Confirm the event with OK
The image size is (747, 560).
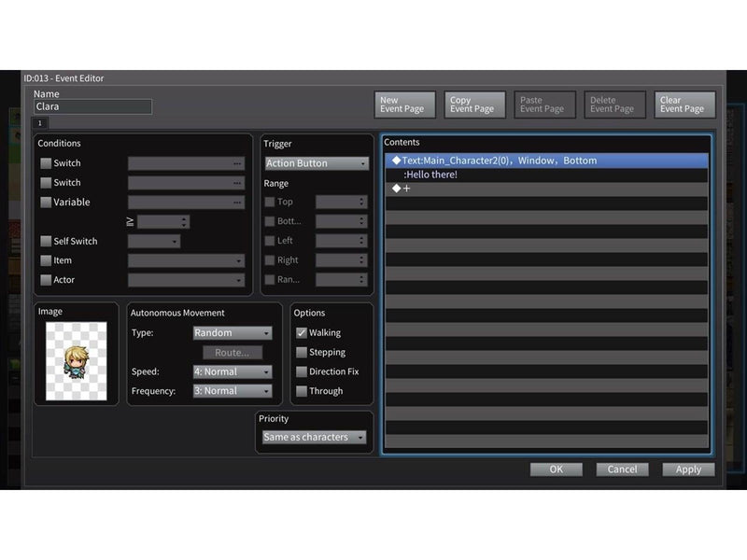[x=556, y=469]
